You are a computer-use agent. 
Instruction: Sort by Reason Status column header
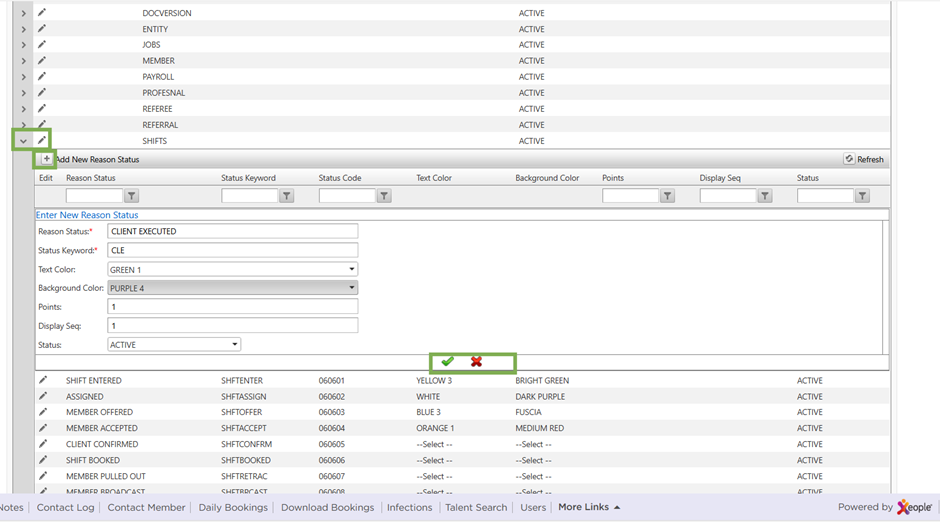[91, 178]
